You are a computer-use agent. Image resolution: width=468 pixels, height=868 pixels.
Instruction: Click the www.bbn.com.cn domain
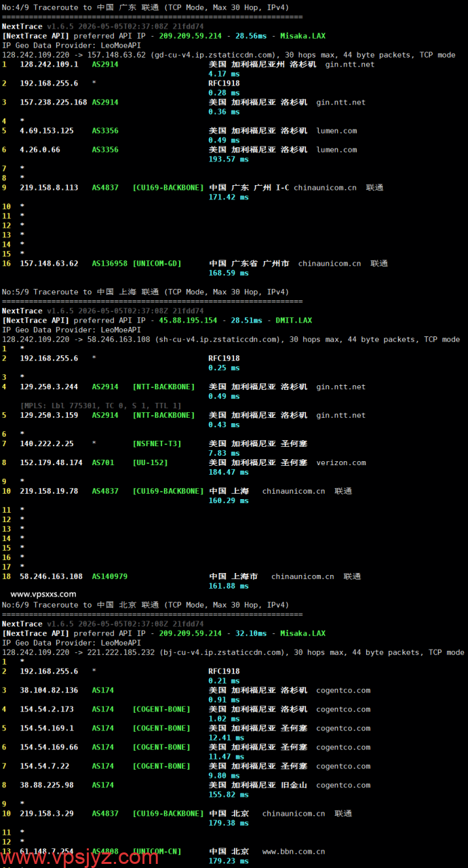click(294, 852)
